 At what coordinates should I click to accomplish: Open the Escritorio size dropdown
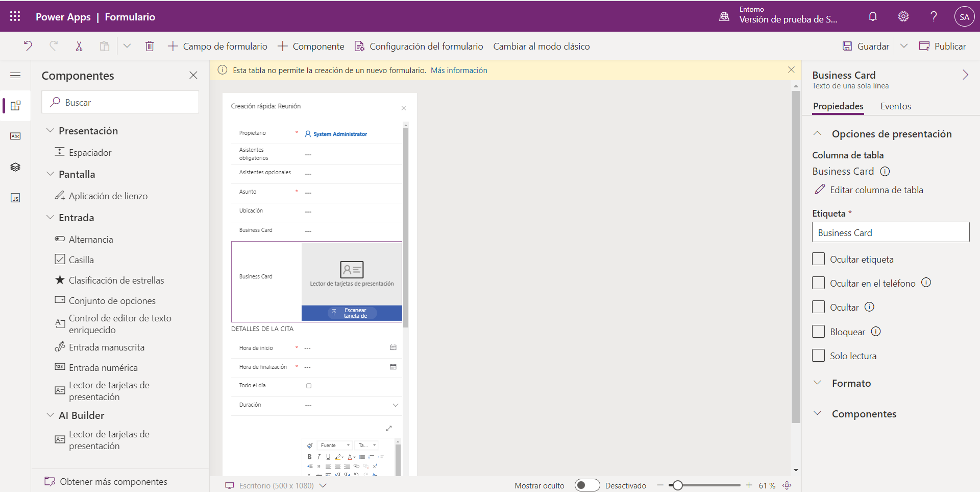(323, 485)
